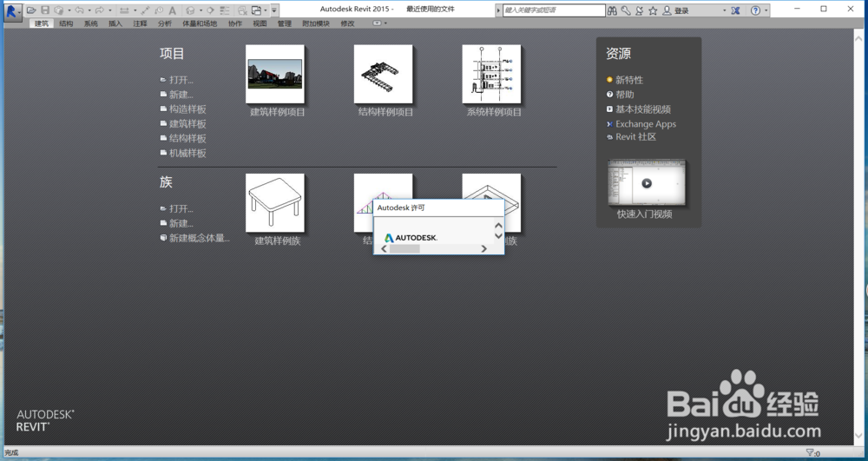Open the Exchange Apps X icon in title bar
The width and height of the screenshot is (868, 461).
736,10
